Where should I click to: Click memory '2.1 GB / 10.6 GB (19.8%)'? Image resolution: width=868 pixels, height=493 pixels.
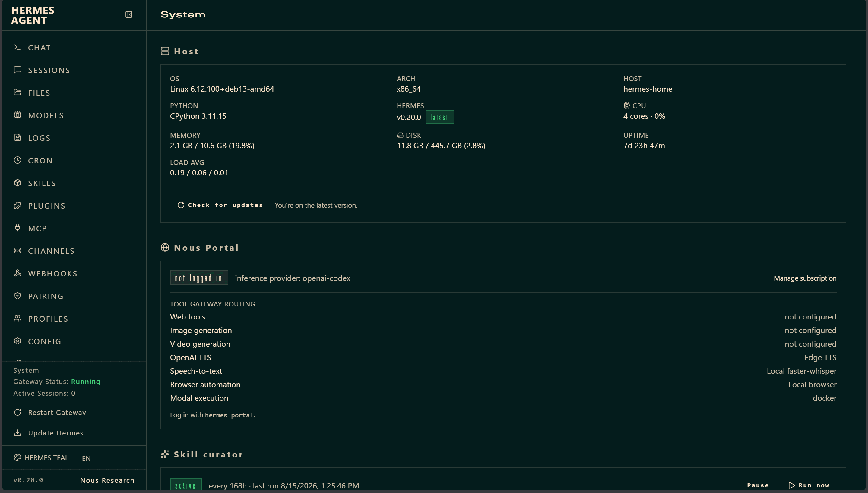(x=212, y=145)
